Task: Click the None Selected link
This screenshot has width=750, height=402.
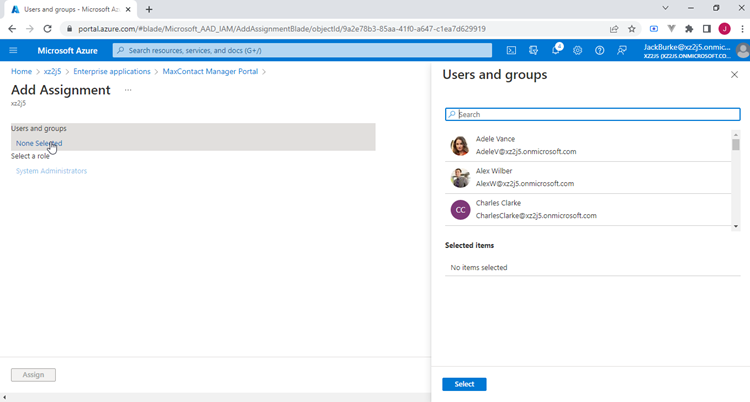Action: 39,143
